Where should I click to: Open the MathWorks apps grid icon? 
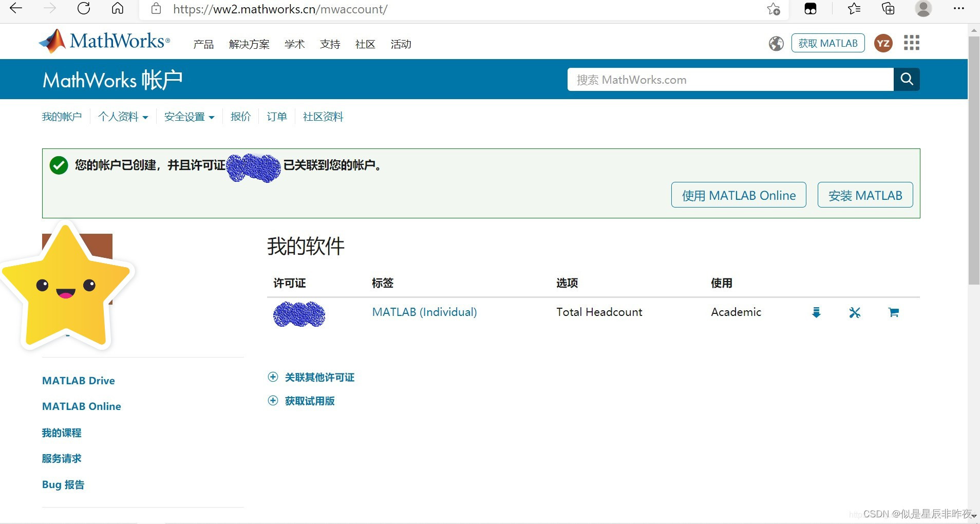coord(912,43)
